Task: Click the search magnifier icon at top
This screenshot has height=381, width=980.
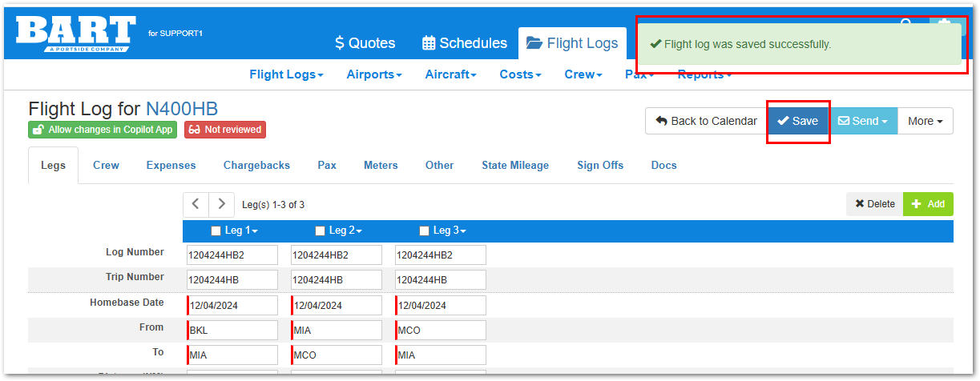Action: (906, 24)
